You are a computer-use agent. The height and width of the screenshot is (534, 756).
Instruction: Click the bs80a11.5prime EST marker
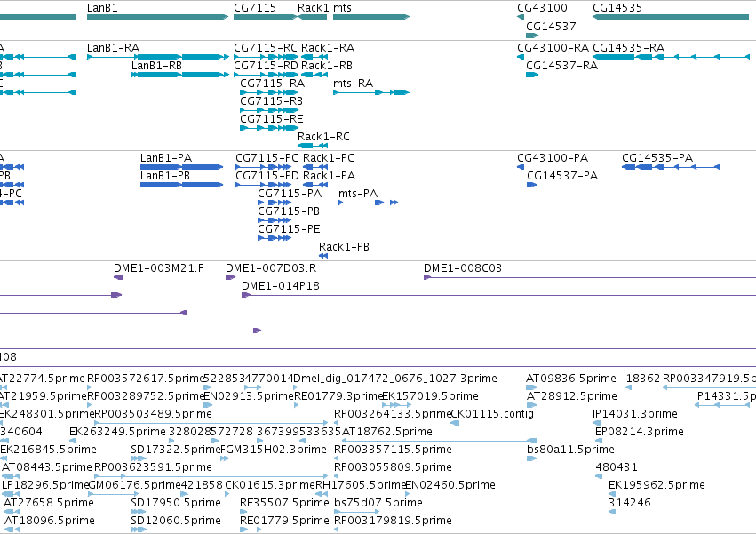coord(531,458)
